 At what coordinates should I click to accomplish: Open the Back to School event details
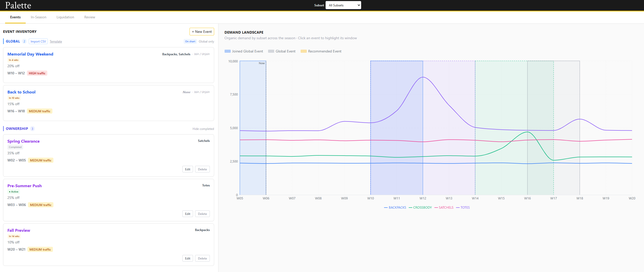[21, 92]
